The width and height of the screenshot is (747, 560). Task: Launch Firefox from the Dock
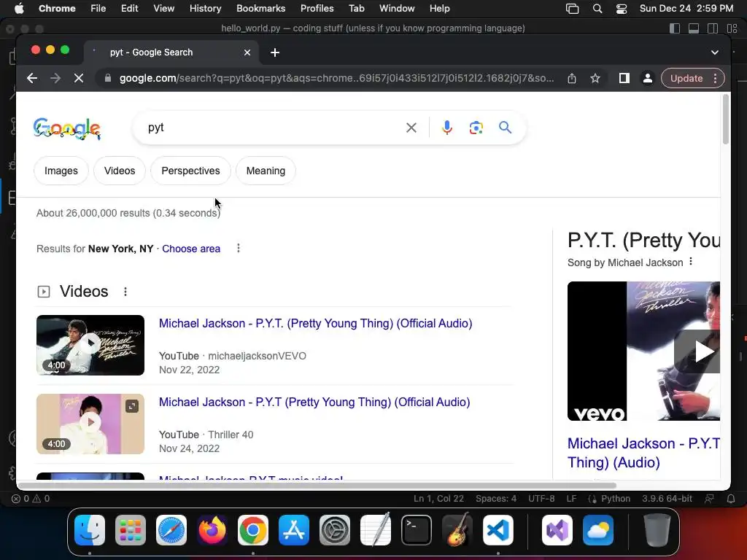click(212, 530)
